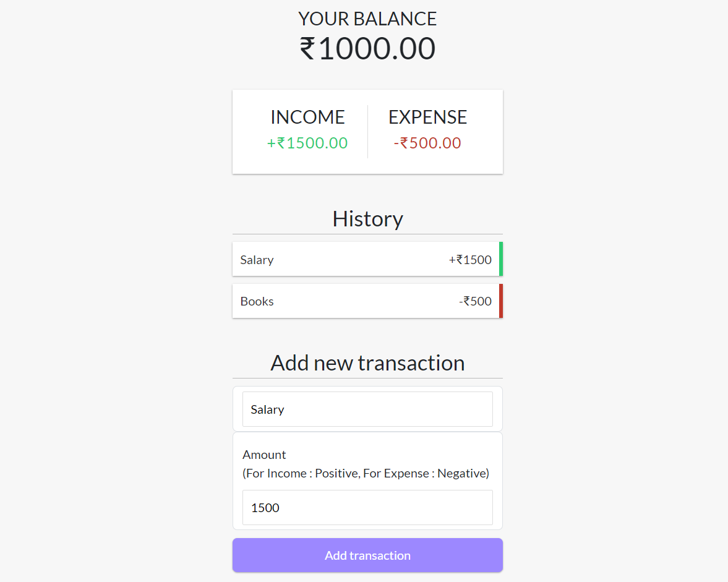Click the red bar beside Books entry
728x582 pixels.
click(x=501, y=301)
